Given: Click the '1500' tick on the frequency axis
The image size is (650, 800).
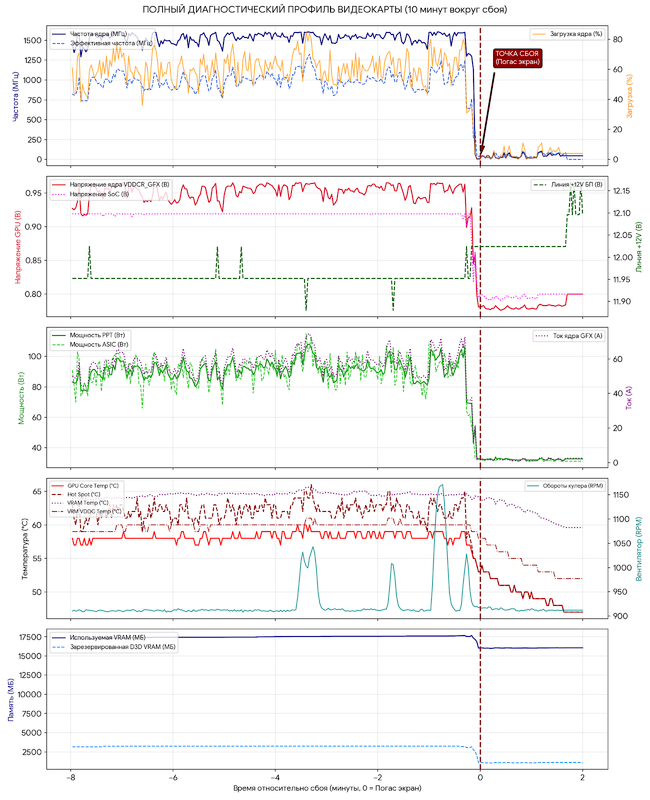Looking at the screenshot, I should [33, 41].
